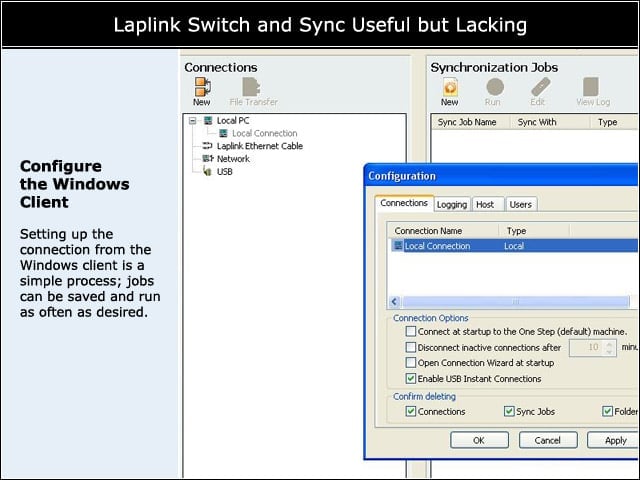Increase the inactive minutes stepper value
Image resolution: width=640 pixels, height=480 pixels.
point(609,344)
